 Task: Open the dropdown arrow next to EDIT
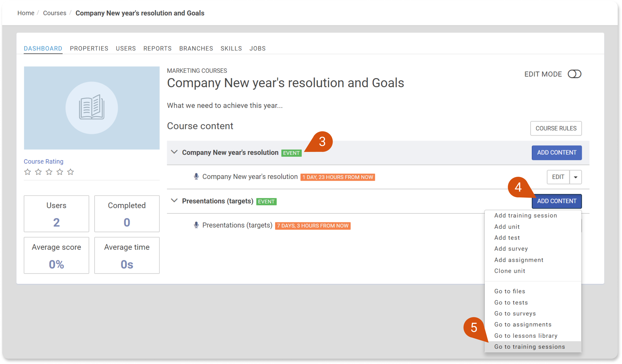(x=575, y=177)
